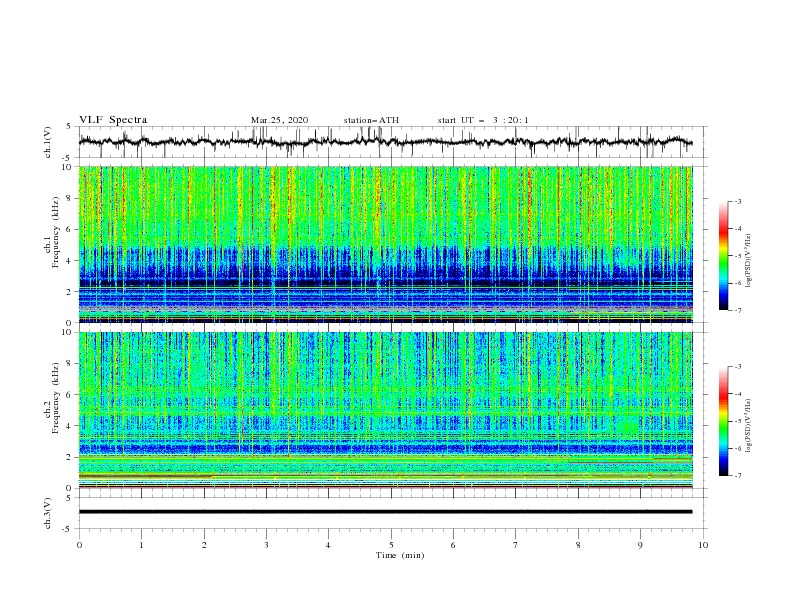The image size is (792, 612).
Task: Click the "4" tick on the Time axis
Action: 329,545
